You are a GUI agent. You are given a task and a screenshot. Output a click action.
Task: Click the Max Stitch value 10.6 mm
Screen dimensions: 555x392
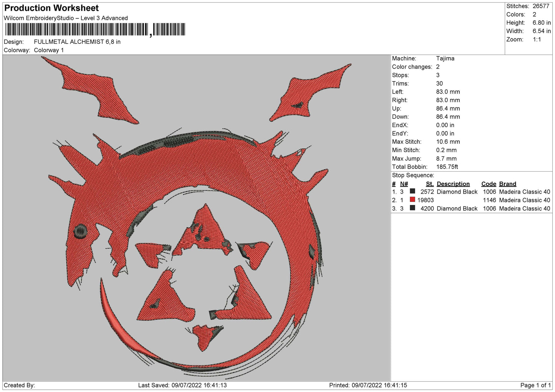[x=448, y=142]
